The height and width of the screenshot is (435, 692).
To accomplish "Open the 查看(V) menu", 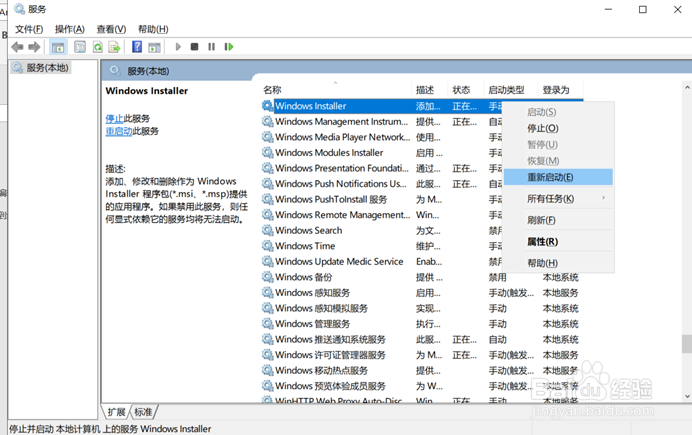I will (111, 29).
